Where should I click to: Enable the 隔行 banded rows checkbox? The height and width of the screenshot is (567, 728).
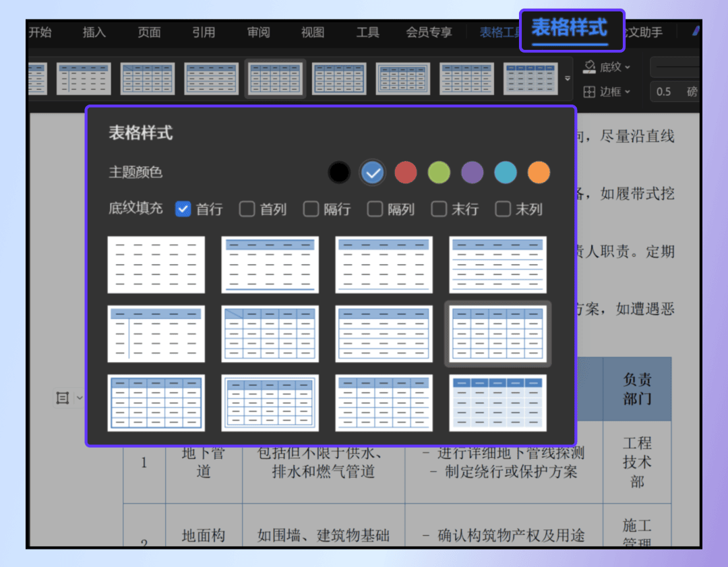[311, 209]
